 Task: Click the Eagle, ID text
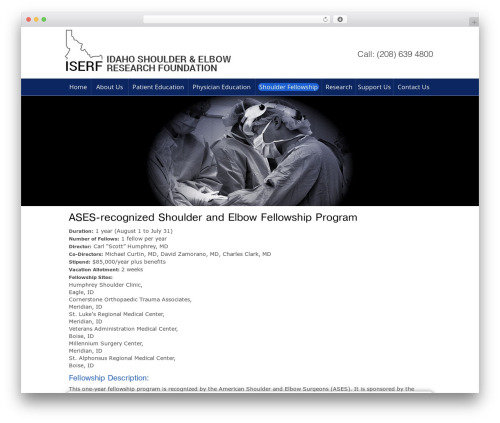[x=81, y=292]
